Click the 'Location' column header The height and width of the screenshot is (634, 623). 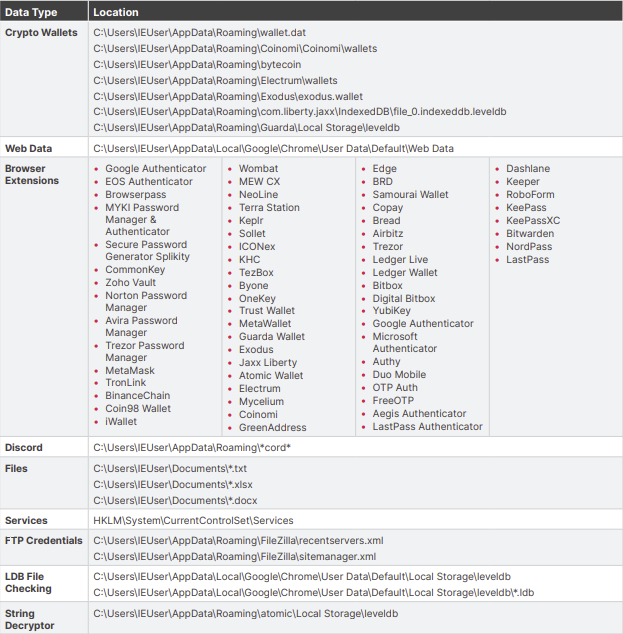coord(116,12)
